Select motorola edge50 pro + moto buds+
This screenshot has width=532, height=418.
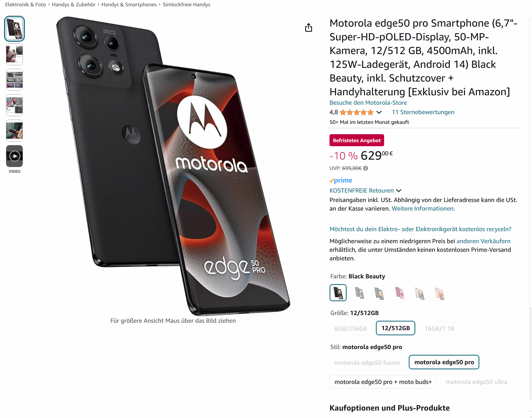[x=383, y=382]
